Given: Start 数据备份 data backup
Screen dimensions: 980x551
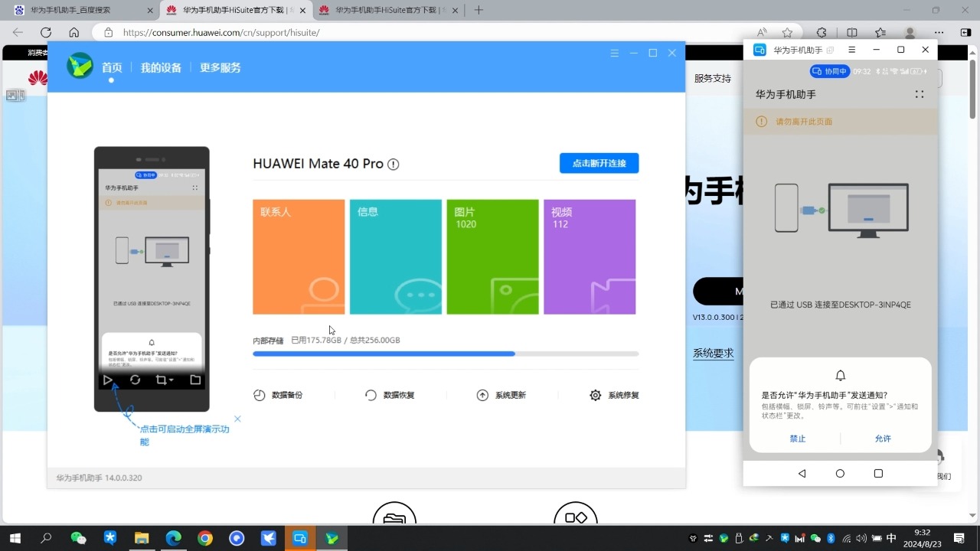Looking at the screenshot, I should [x=279, y=396].
